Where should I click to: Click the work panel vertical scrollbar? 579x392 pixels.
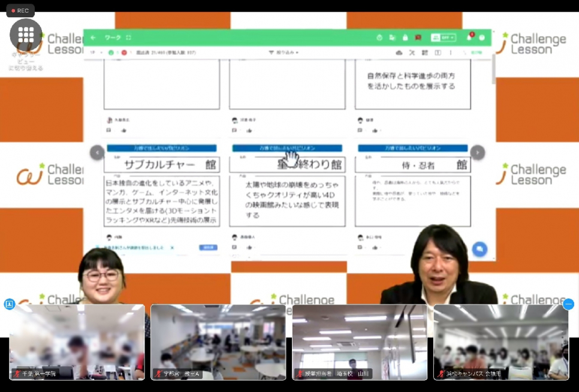click(x=493, y=70)
